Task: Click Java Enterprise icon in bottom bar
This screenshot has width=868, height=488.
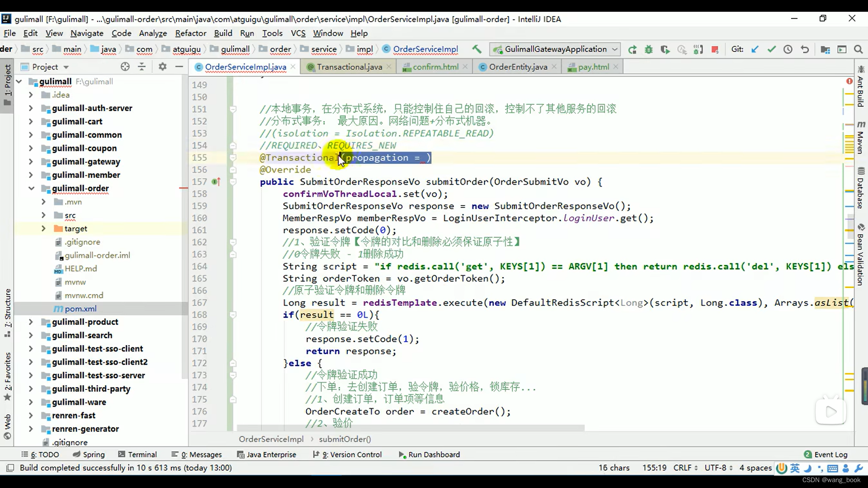Action: click(271, 455)
